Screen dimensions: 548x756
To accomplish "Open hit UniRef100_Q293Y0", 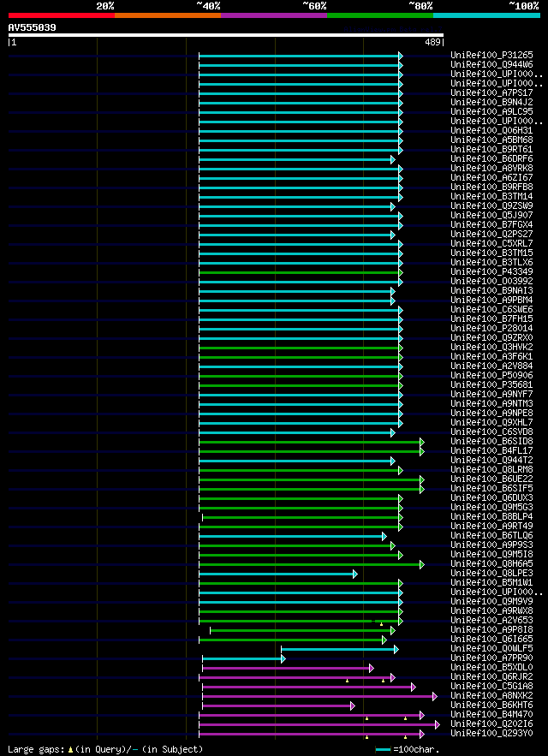I will click(x=491, y=732).
